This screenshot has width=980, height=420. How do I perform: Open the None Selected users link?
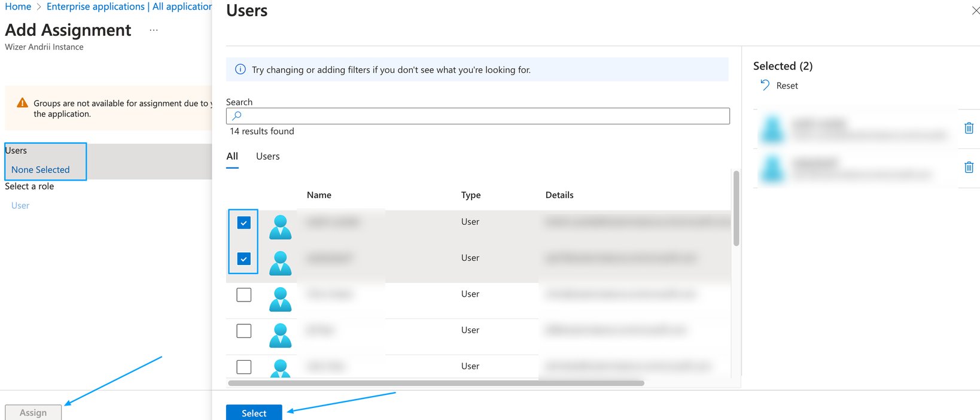coord(40,170)
